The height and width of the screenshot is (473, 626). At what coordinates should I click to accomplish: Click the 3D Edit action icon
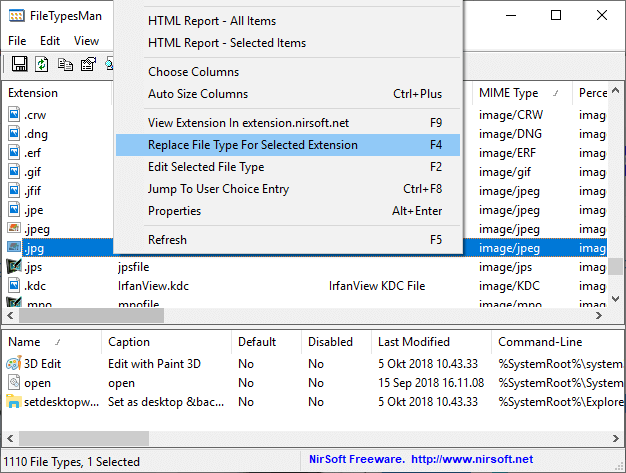14,363
